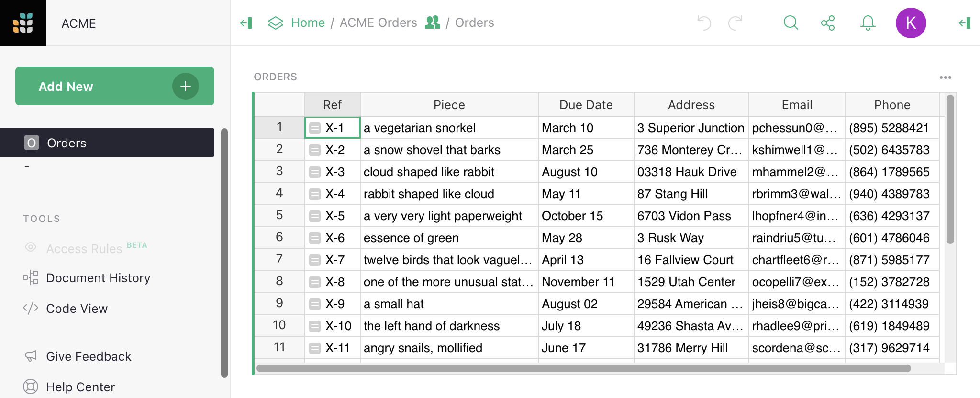Viewport: 980px width, 398px height.
Task: Click the undo arrow icon
Action: pyautogui.click(x=704, y=23)
